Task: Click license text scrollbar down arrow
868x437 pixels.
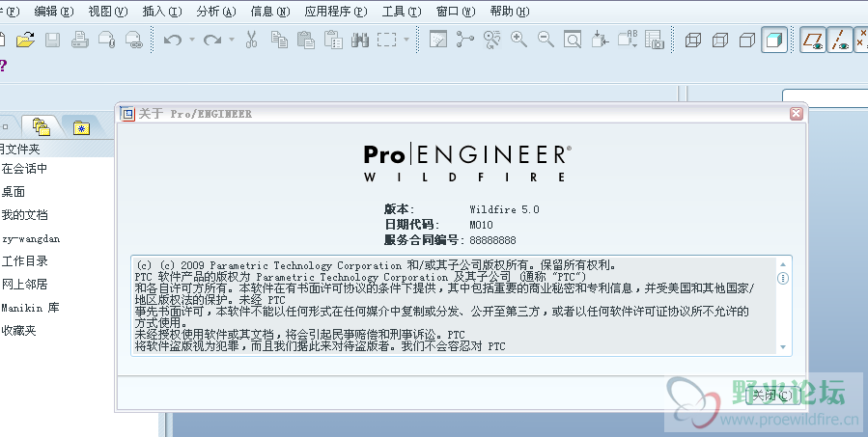Action: point(783,347)
